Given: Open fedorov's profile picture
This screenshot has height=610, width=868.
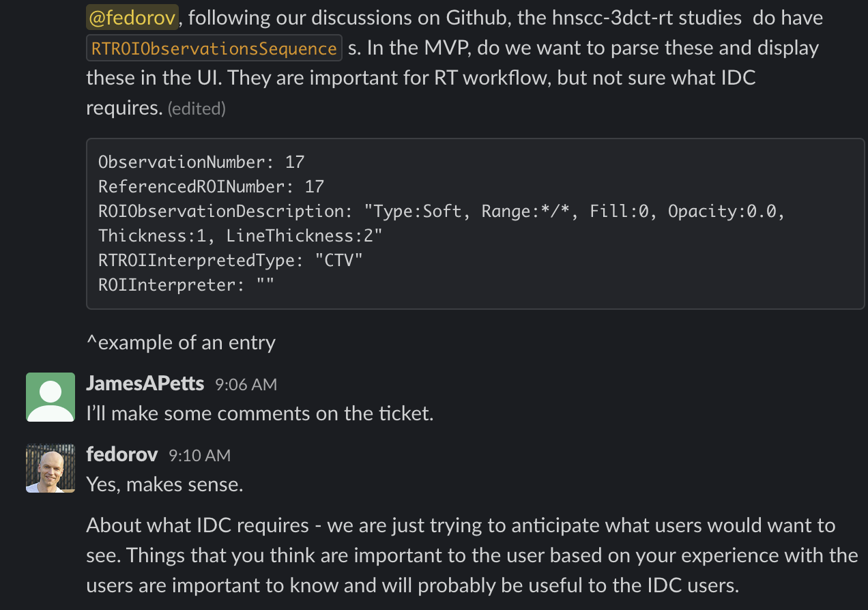Looking at the screenshot, I should pos(50,468).
